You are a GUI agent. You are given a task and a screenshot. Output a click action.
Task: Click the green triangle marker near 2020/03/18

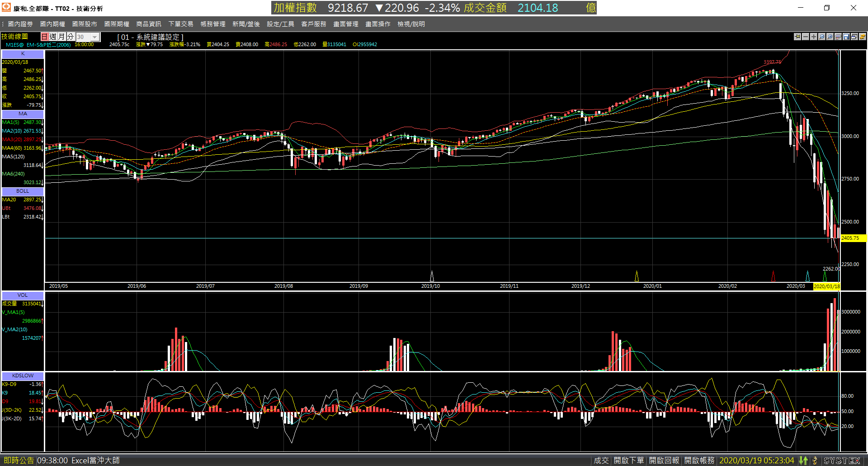coord(825,276)
